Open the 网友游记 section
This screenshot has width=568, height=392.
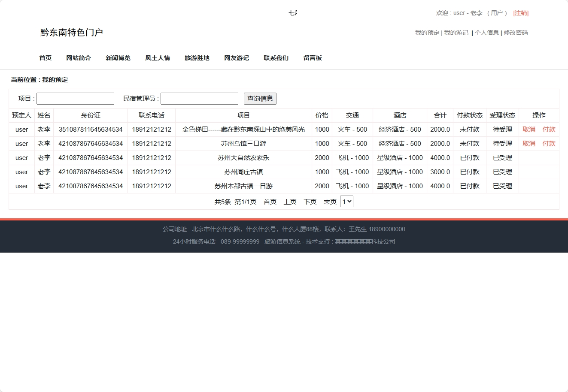[x=236, y=58]
